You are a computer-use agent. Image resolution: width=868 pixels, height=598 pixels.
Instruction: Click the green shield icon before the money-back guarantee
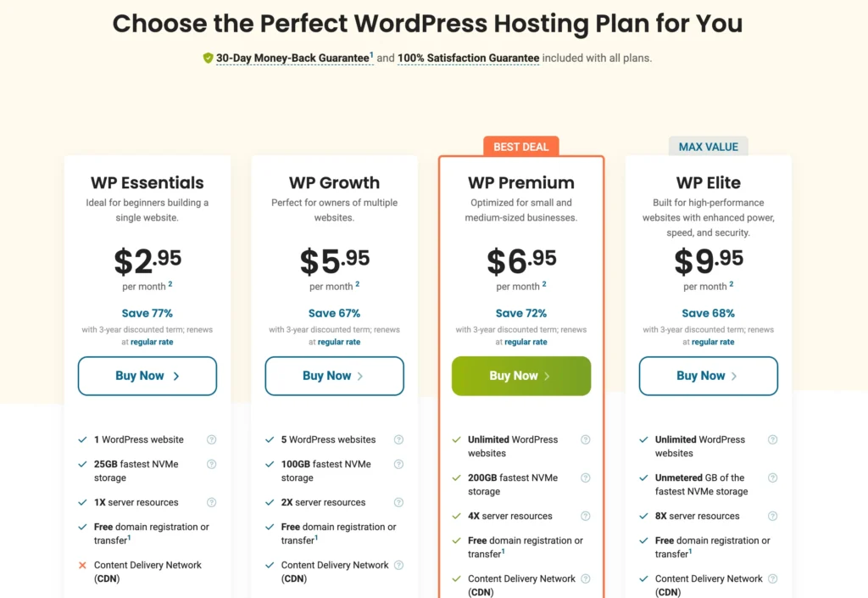(208, 58)
